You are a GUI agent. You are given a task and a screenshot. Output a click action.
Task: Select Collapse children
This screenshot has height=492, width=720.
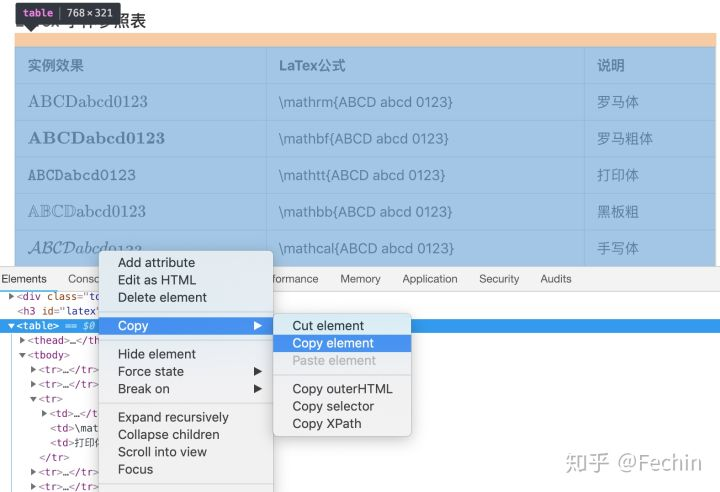click(x=186, y=435)
